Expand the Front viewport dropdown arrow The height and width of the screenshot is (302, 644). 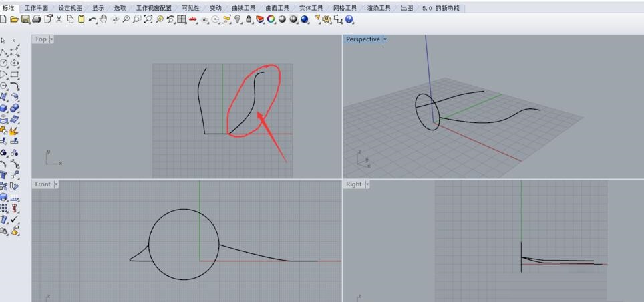(56, 184)
